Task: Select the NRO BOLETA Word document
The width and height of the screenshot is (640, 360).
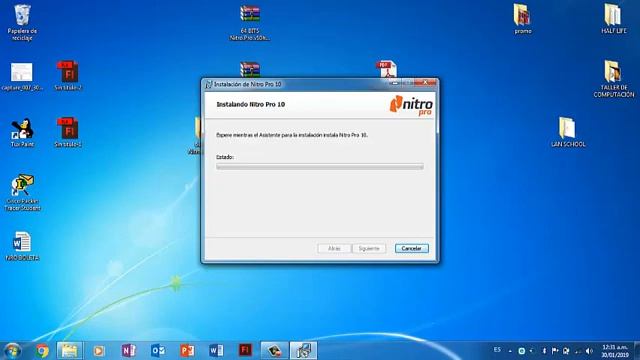Action: pyautogui.click(x=22, y=246)
